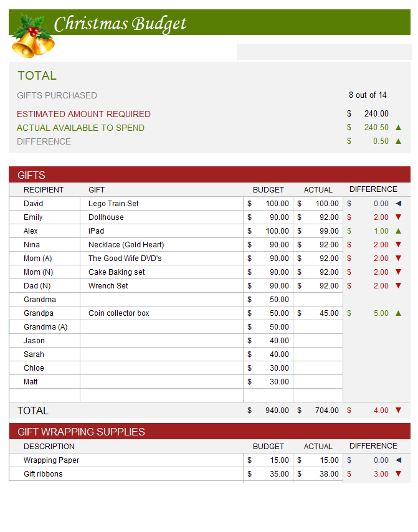Viewport: 418px width, 532px height.
Task: Click red down arrow in Emily's row
Action: tap(398, 217)
